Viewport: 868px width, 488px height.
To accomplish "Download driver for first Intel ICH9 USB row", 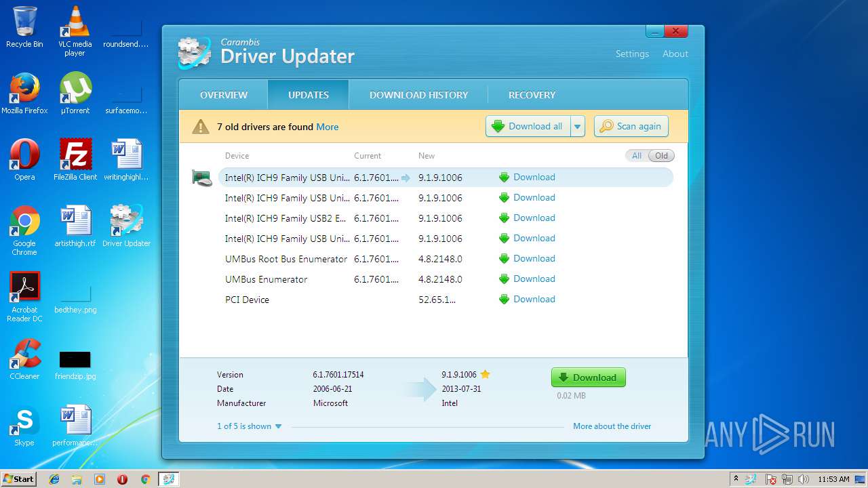I will point(528,178).
